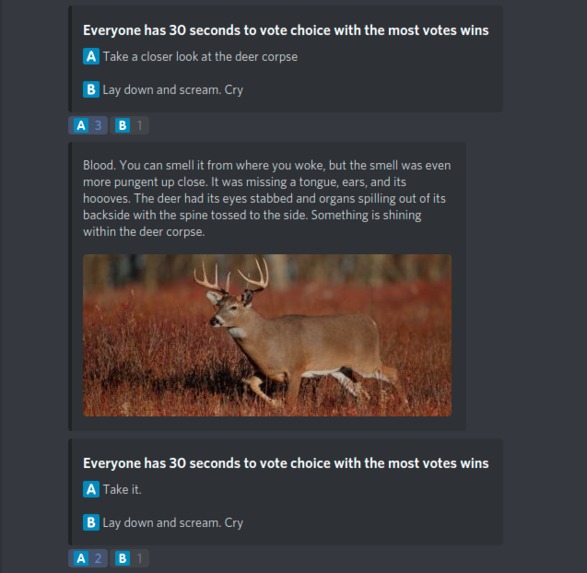Screen dimensions: 587x573
Task: Select second poll's 'Lay down and scream. Cry' text
Action: 173,523
